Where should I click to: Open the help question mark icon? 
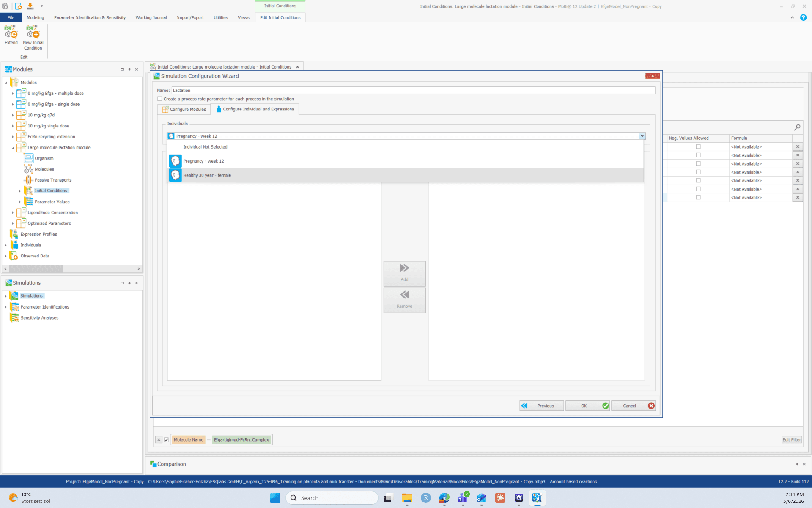803,17
